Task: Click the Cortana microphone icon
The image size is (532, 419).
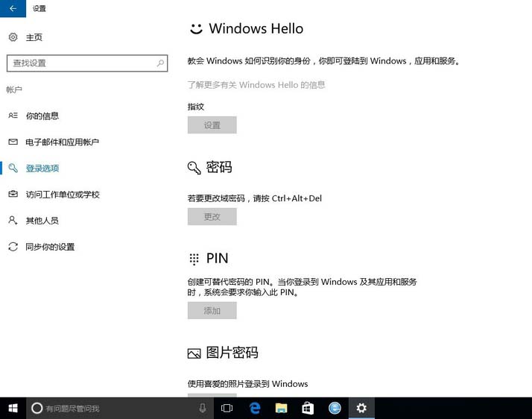Action: click(202, 408)
